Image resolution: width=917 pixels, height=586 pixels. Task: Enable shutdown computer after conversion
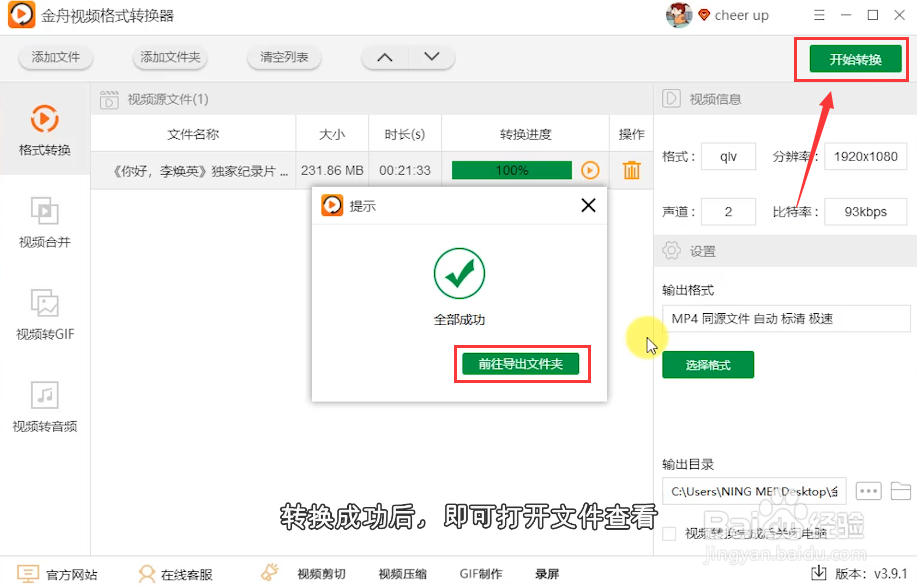point(670,533)
